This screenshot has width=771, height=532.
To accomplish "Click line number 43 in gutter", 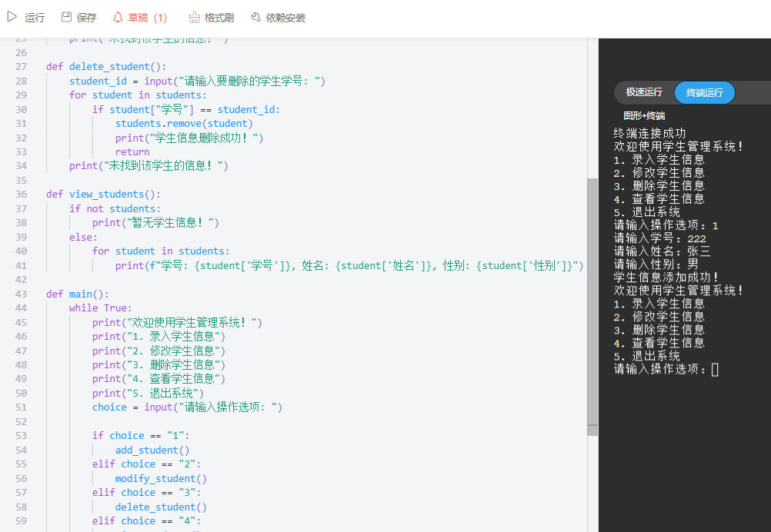I will click(x=21, y=294).
